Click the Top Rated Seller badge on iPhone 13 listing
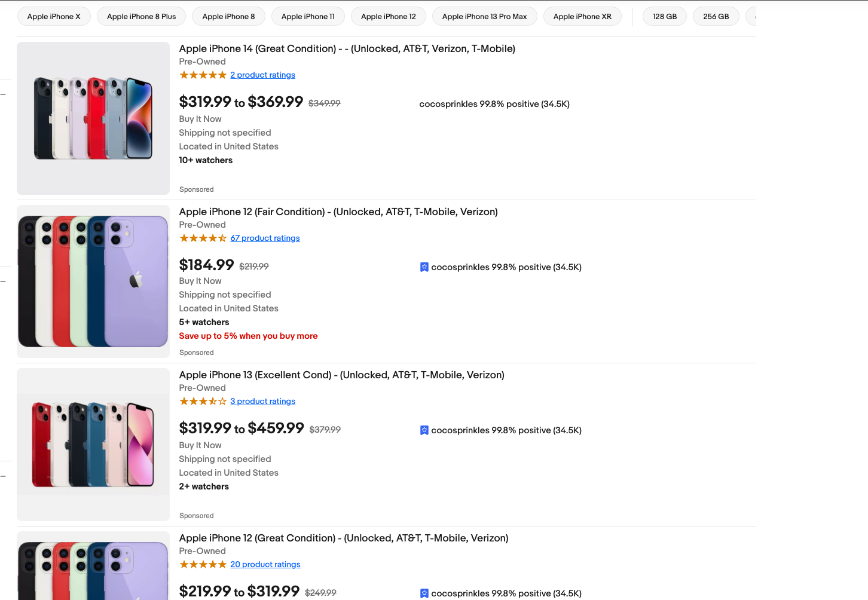This screenshot has width=868, height=600. tap(424, 430)
